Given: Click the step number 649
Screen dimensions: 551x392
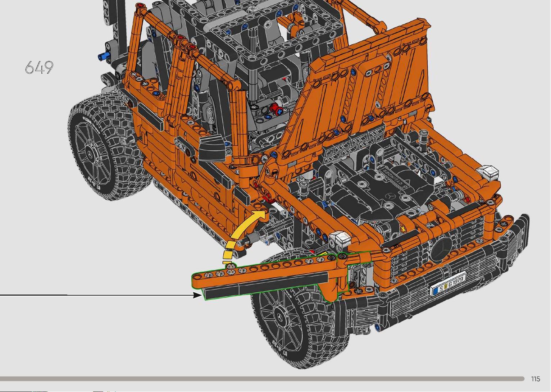Looking at the screenshot, I should coord(40,67).
